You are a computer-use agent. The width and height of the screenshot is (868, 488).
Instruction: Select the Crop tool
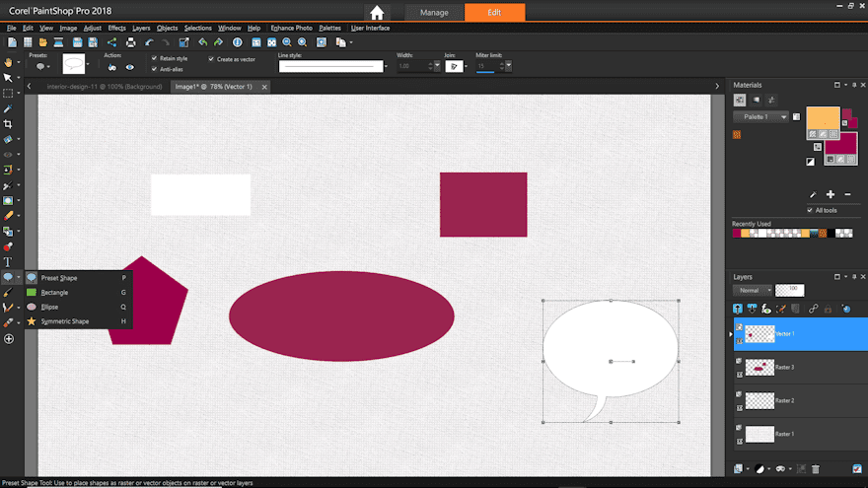8,124
